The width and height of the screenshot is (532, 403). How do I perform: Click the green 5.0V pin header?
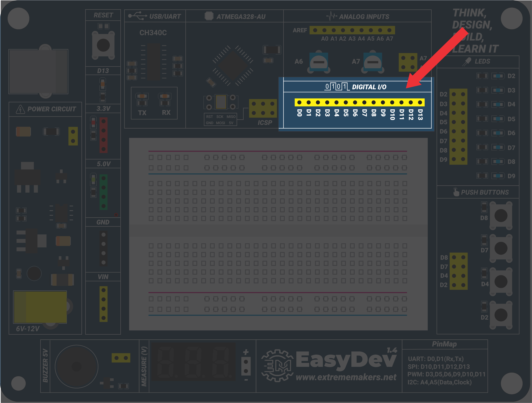coord(103,192)
